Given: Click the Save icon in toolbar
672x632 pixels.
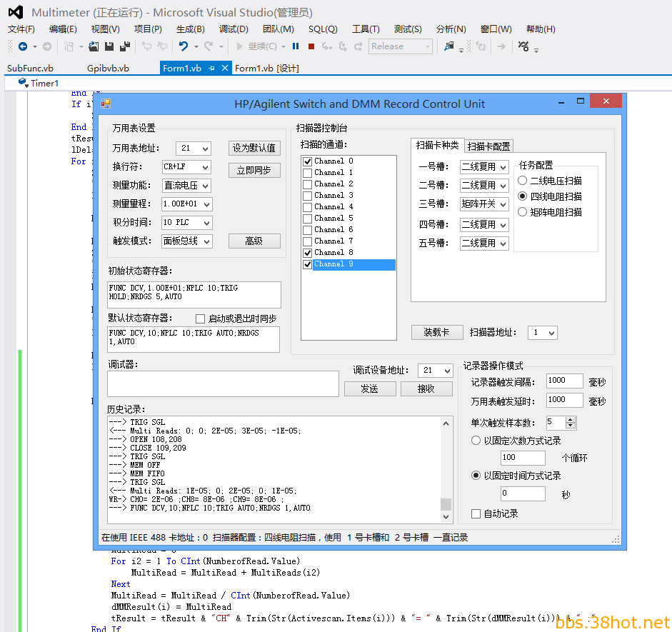Looking at the screenshot, I should [x=109, y=46].
